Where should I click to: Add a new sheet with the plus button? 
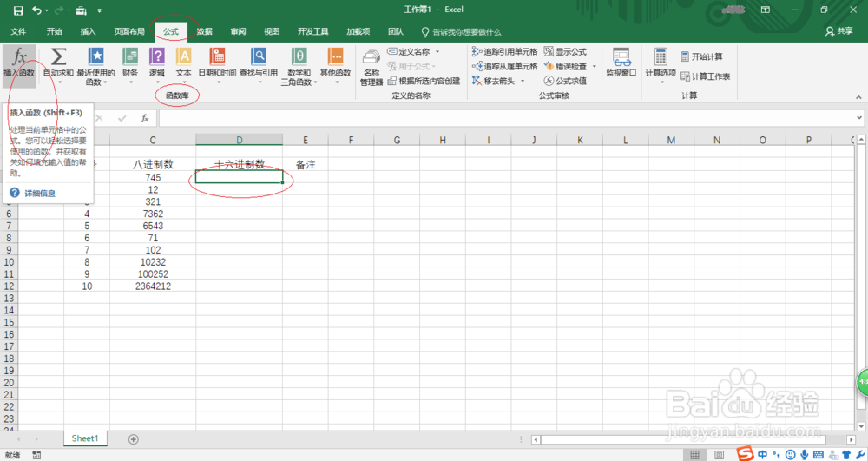coord(133,439)
